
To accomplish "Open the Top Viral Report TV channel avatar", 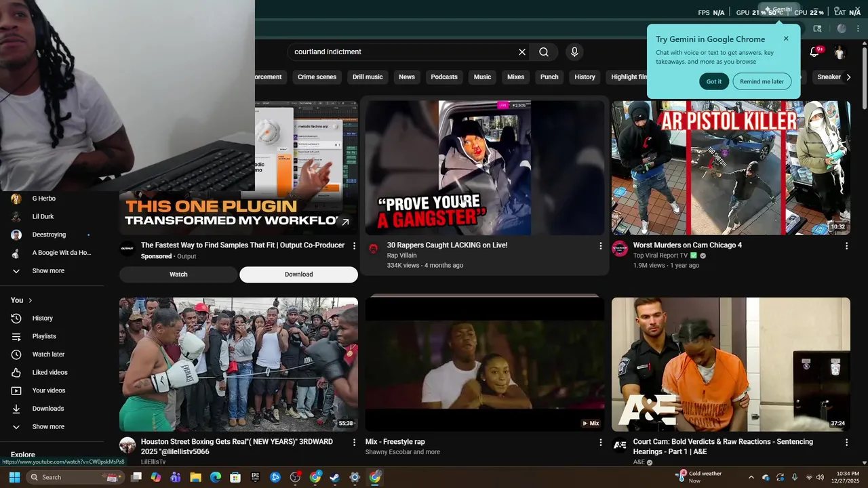I will pyautogui.click(x=620, y=249).
